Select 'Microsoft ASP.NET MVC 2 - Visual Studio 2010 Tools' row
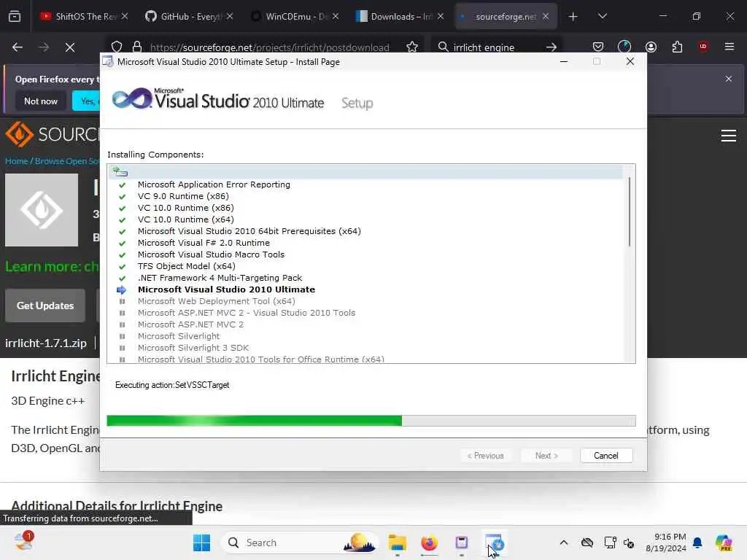The image size is (747, 560). coord(247,313)
